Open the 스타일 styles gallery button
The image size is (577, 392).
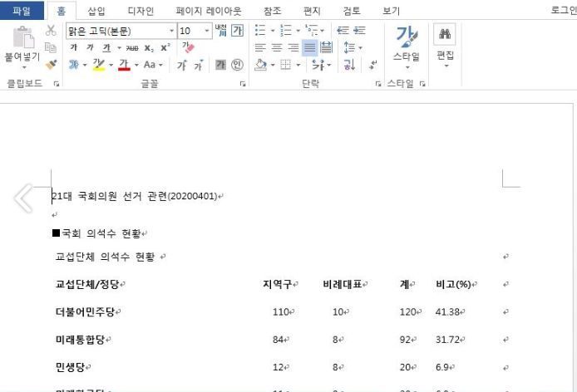407,46
